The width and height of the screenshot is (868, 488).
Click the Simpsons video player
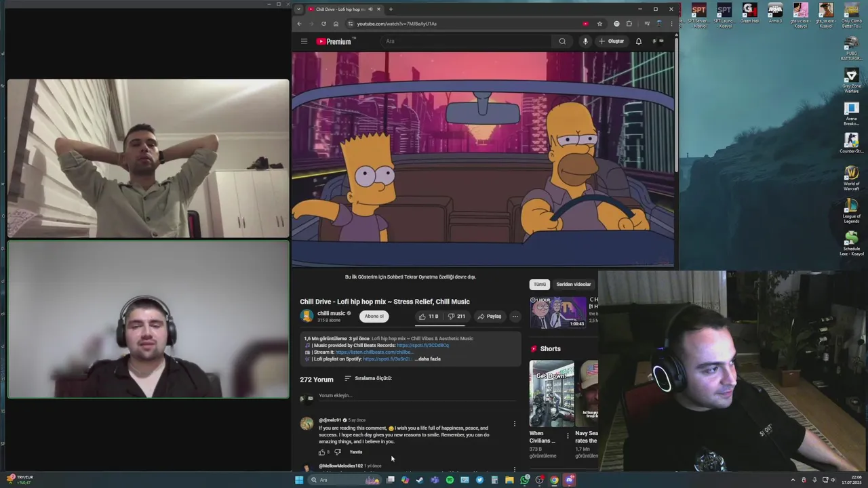[484, 159]
